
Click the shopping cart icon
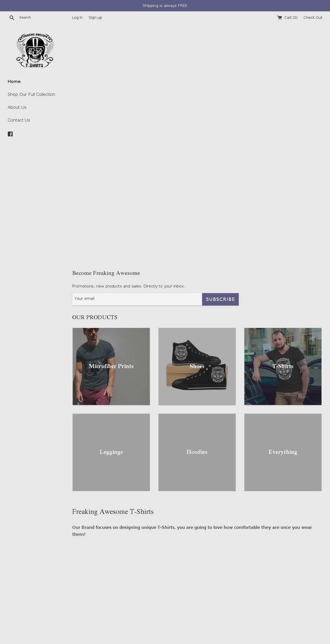tap(279, 18)
